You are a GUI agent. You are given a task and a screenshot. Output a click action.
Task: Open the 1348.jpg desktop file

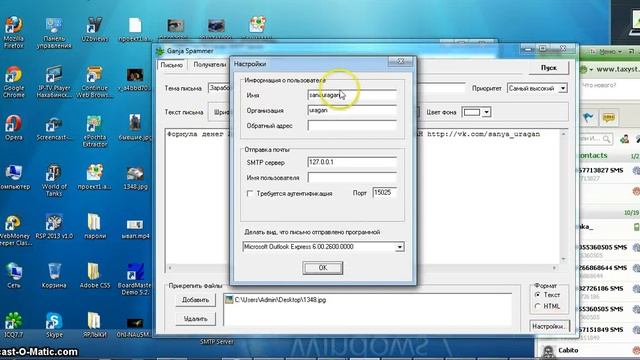[x=135, y=177]
